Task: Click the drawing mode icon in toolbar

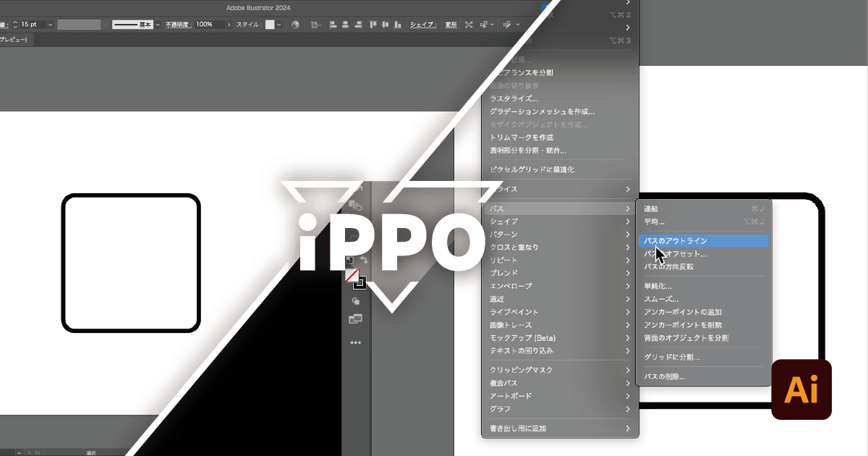Action: [355, 300]
